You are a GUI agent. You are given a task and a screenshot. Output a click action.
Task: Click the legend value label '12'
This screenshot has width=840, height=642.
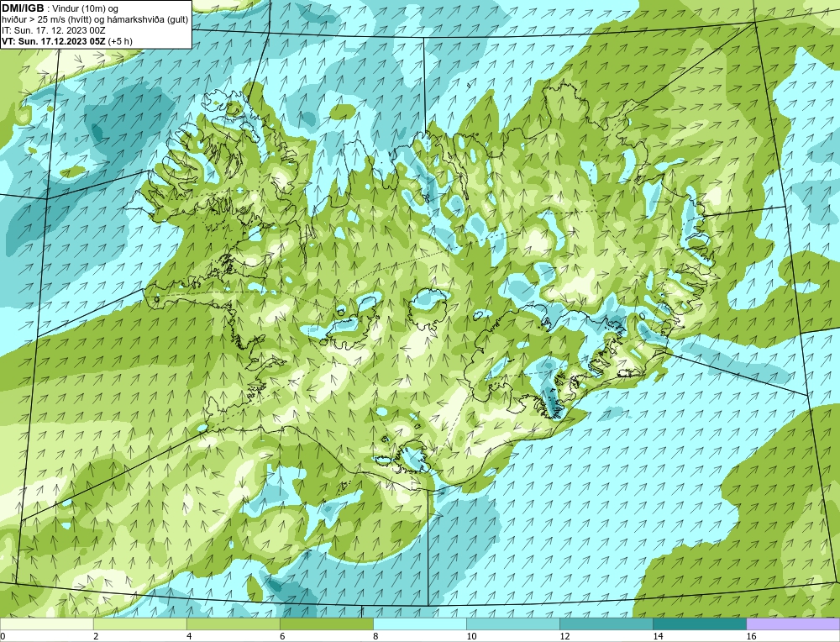[x=564, y=636]
